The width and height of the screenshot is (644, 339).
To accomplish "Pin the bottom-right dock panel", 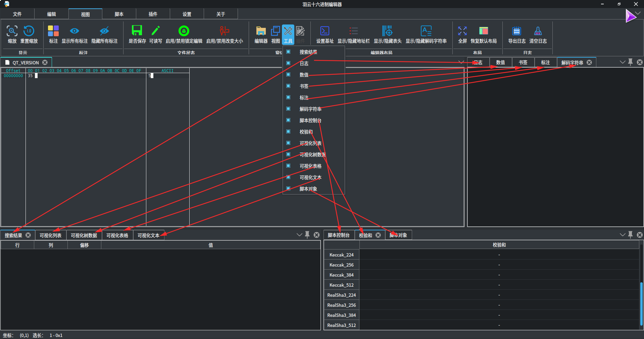I will pos(630,235).
